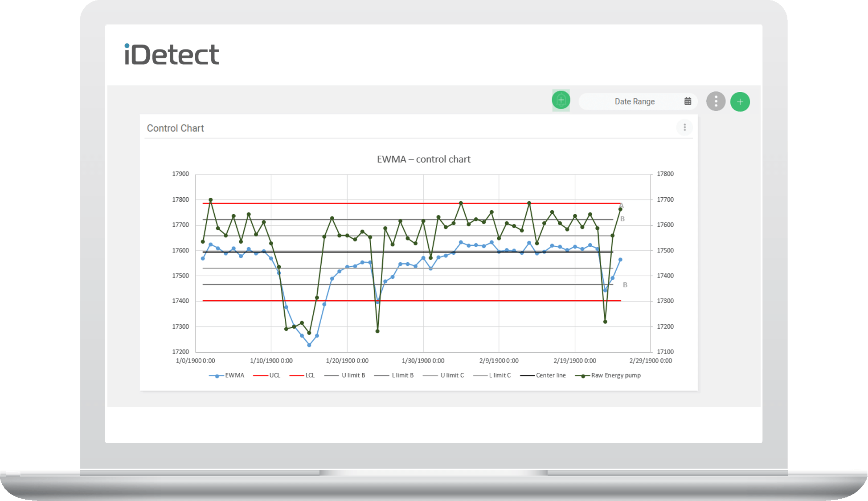868x501 pixels.
Task: Open the gray three-dot toolbar menu
Action: point(716,102)
